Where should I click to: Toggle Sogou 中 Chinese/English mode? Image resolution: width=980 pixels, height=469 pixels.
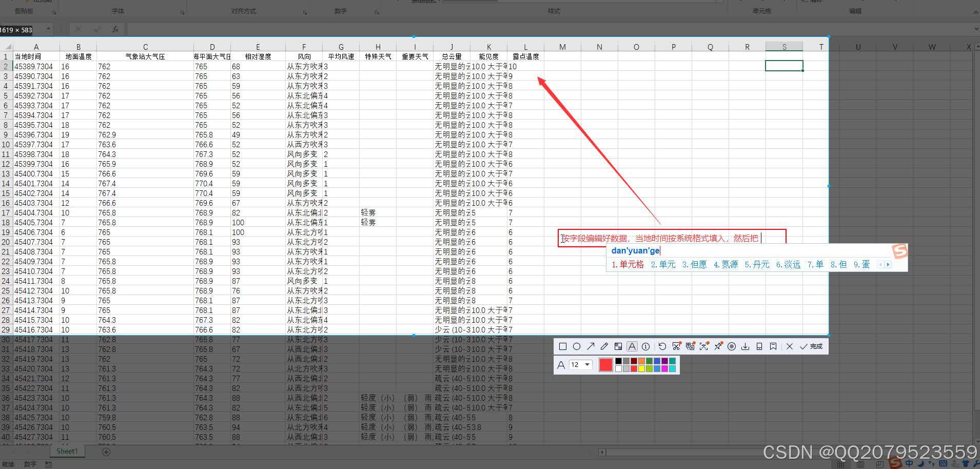coord(909,463)
